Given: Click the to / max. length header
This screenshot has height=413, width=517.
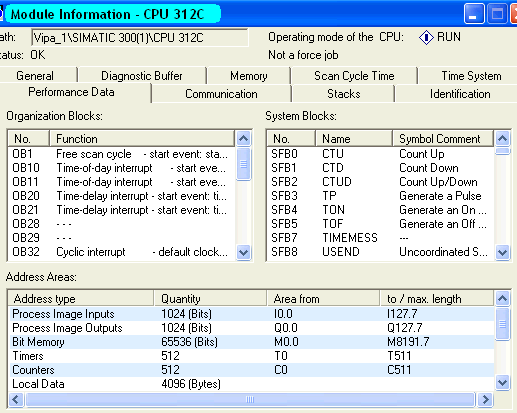Looking at the screenshot, I should (437, 299).
